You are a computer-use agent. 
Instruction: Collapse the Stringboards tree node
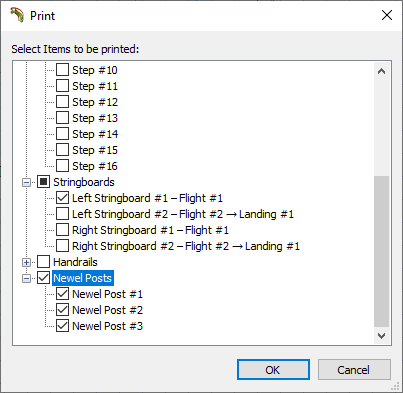coord(26,182)
